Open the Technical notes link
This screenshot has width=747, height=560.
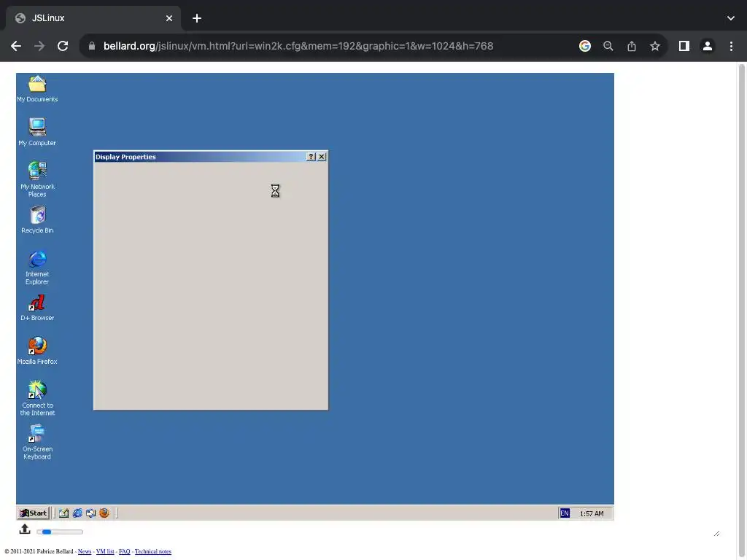(153, 551)
